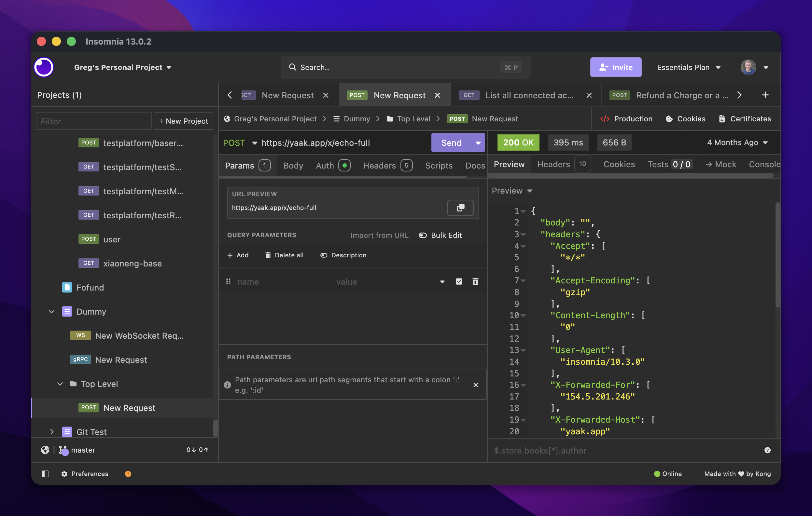Focus the JSONPath response filter field
Image resolution: width=812 pixels, height=516 pixels.
625,450
